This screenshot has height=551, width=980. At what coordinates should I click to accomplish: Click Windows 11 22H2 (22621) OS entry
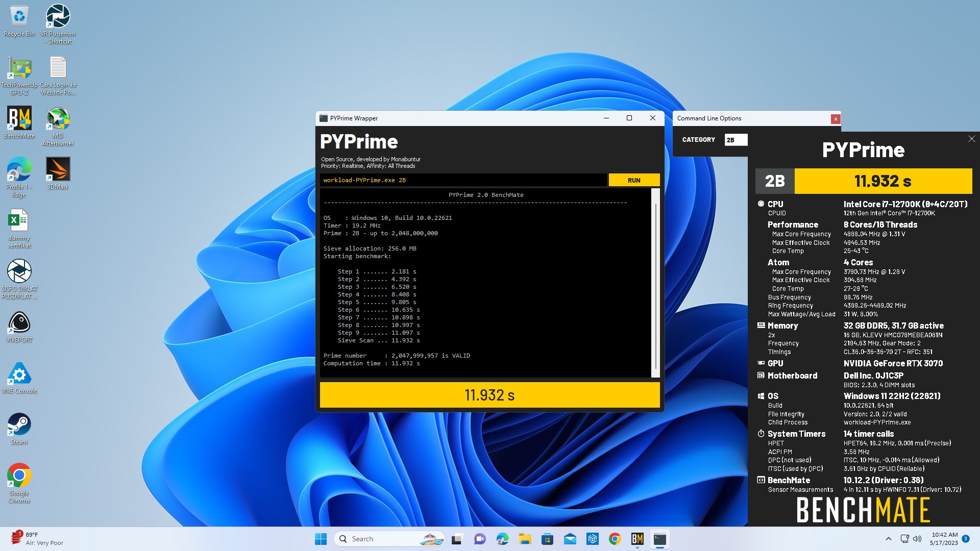[x=892, y=396]
